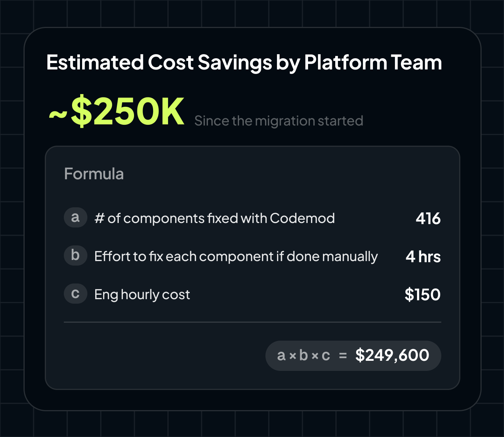504x437 pixels.
Task: Click the '4 hrs' effort value
Action: click(x=423, y=257)
